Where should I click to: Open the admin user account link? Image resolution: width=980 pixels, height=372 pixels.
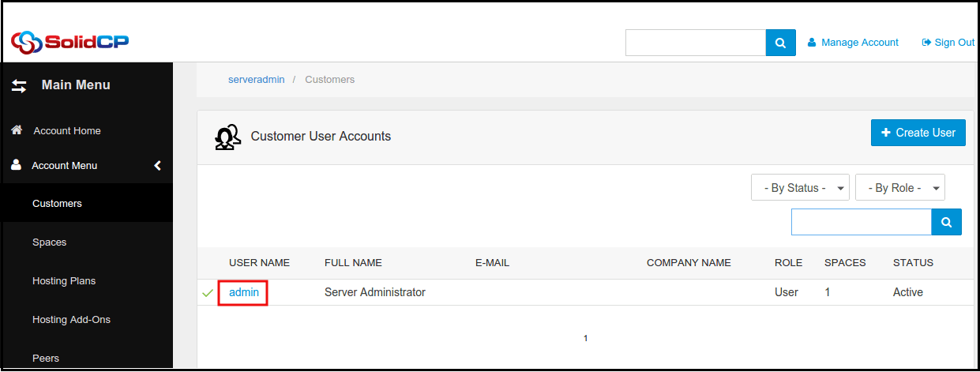point(244,292)
